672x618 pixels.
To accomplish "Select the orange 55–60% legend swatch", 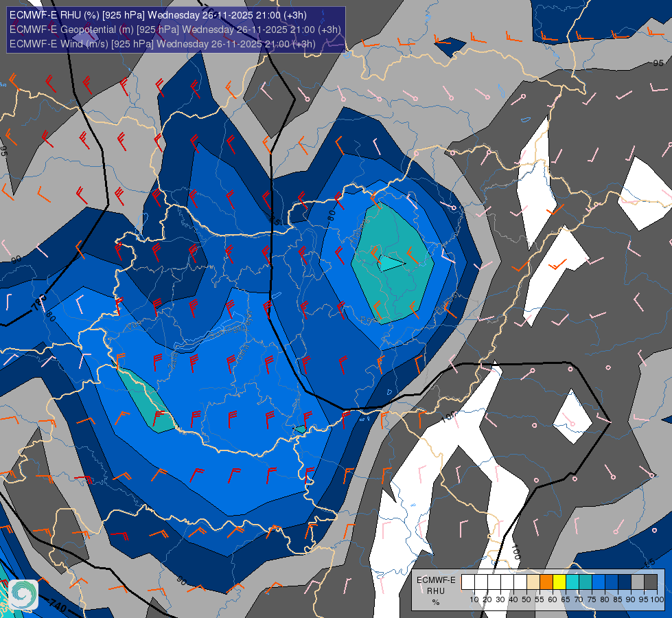I will (546, 582).
